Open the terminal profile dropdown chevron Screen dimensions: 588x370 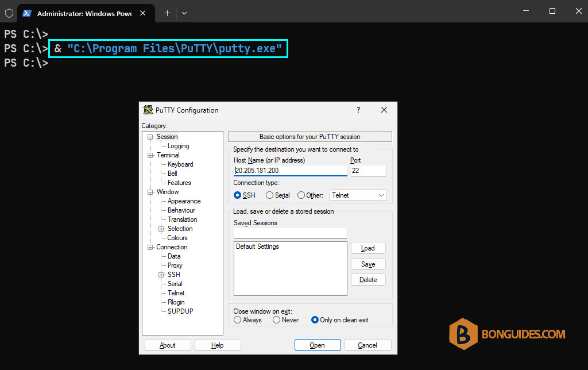coord(184,13)
